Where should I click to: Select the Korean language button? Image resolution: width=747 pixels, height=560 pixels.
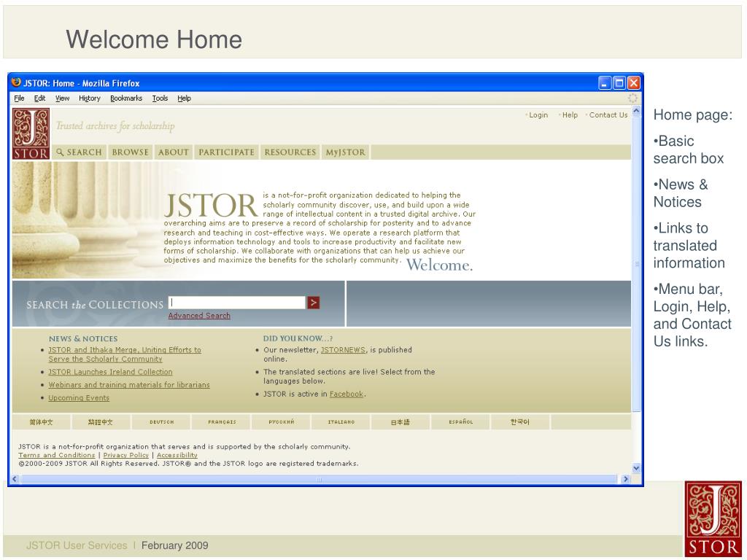coord(519,422)
